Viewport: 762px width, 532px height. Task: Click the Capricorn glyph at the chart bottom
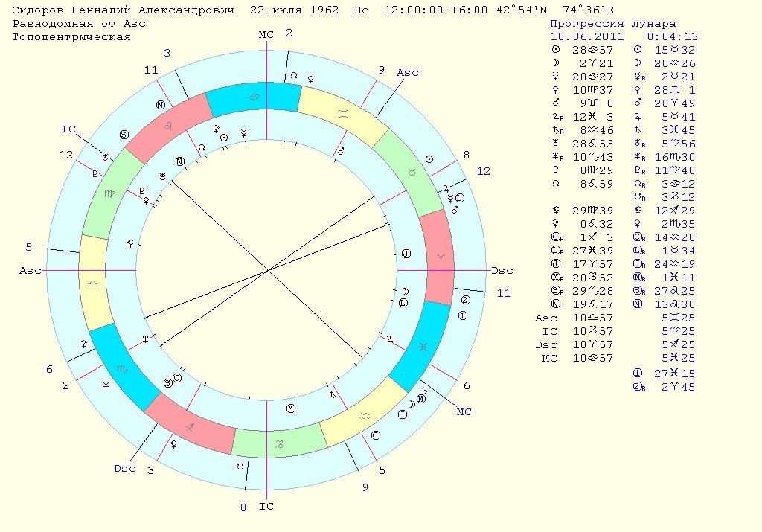(x=278, y=443)
